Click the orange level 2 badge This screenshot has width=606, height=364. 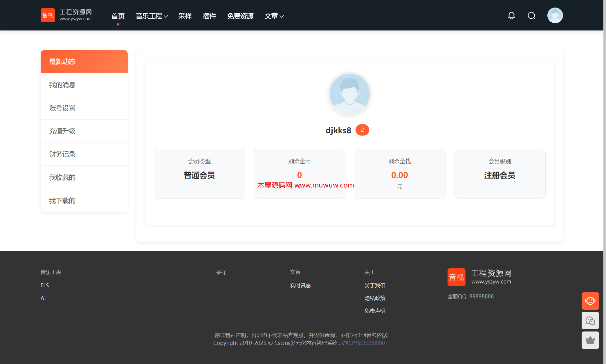362,130
